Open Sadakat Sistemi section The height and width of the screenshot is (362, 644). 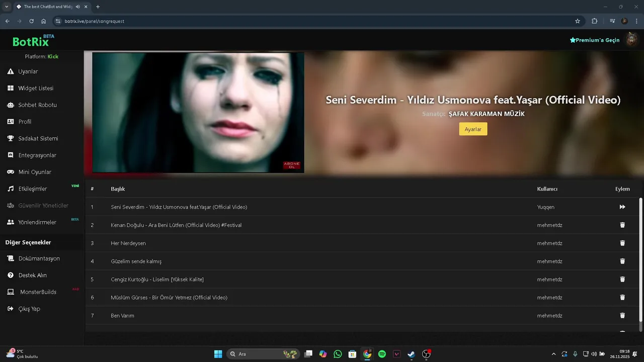pyautogui.click(x=38, y=138)
